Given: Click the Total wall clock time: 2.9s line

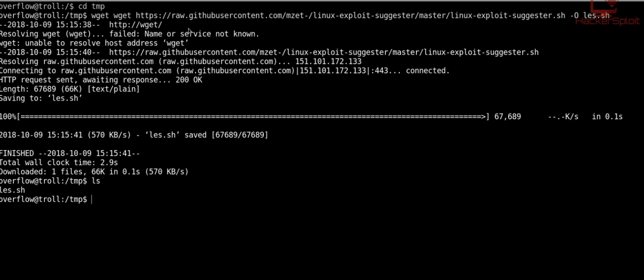Looking at the screenshot, I should 59,163.
